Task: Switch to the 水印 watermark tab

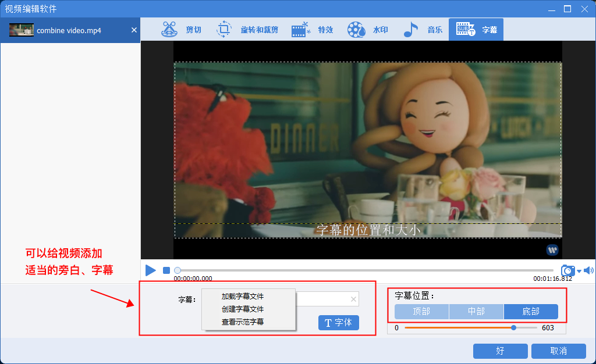Action: tap(367, 30)
